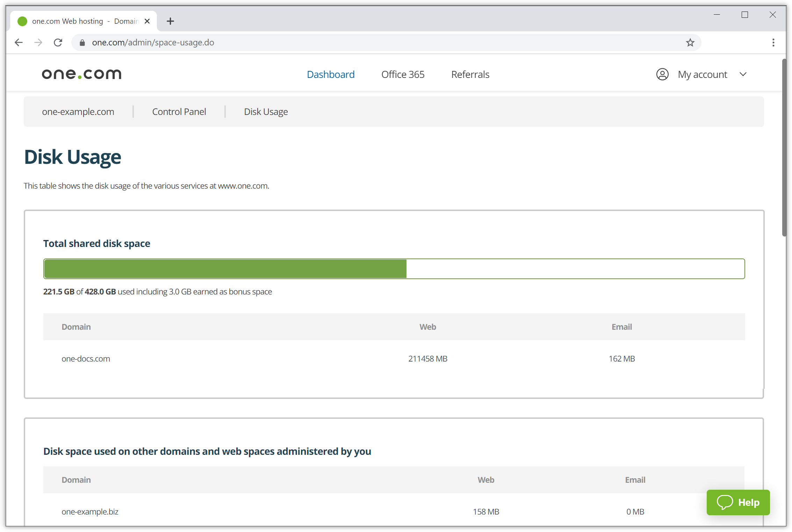The image size is (792, 532).
Task: Click the one.com logo
Action: 81,74
